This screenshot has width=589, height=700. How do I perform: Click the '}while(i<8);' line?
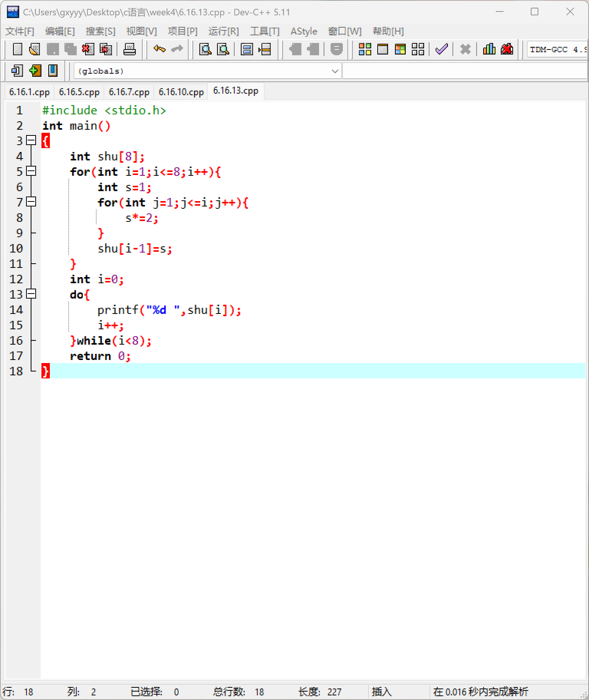(x=111, y=340)
